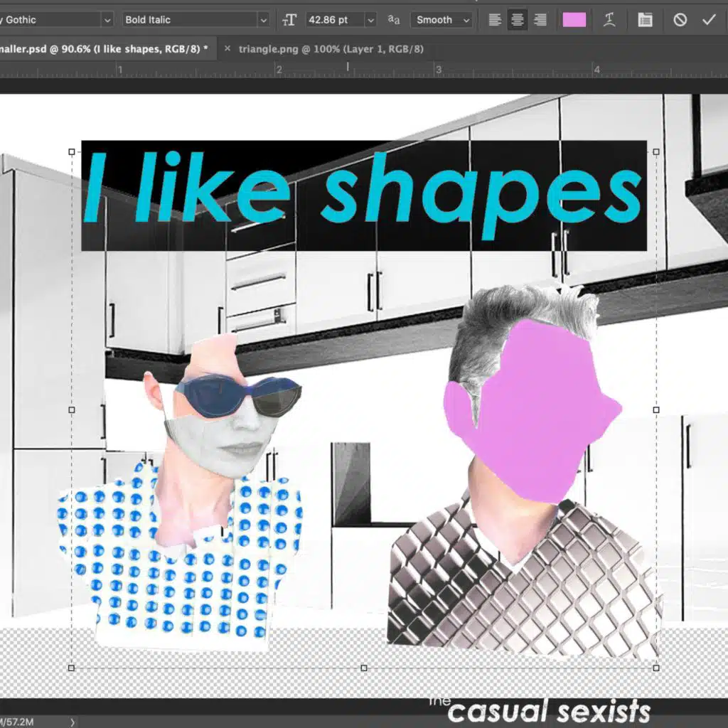This screenshot has height=728, width=728.
Task: Click the status bar arrow chevron
Action: (x=73, y=722)
